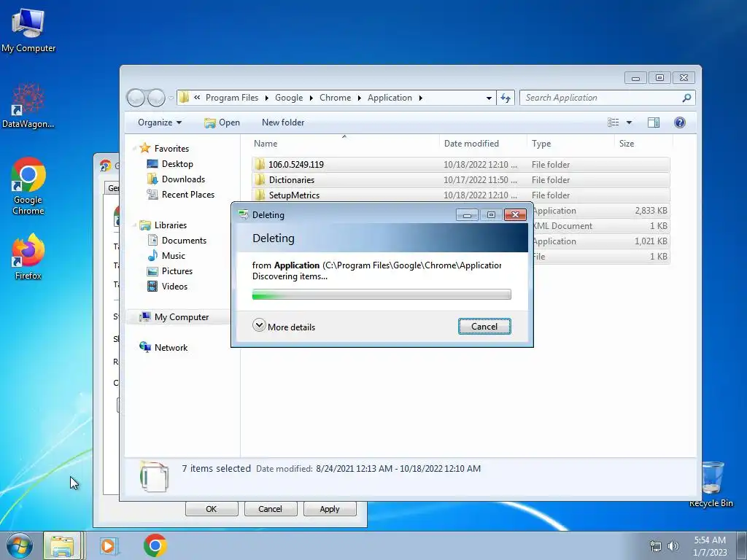The image size is (747, 560).
Task: Sort files by the Name column
Action: (x=344, y=144)
